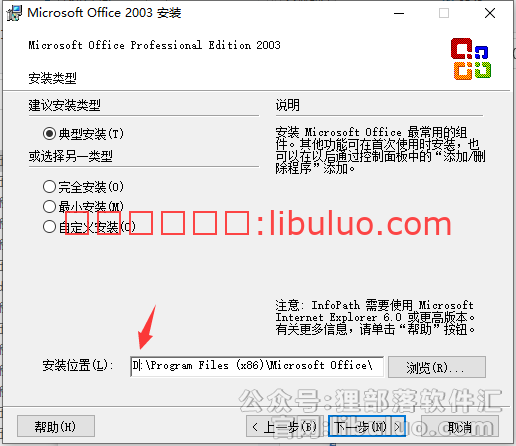Click the installer icon in title bar

coord(14,13)
